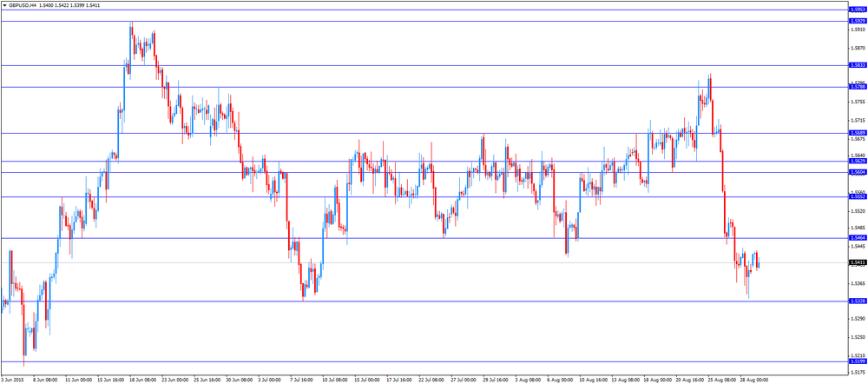Click the 13 Aug 08:00 time label

(x=626, y=381)
